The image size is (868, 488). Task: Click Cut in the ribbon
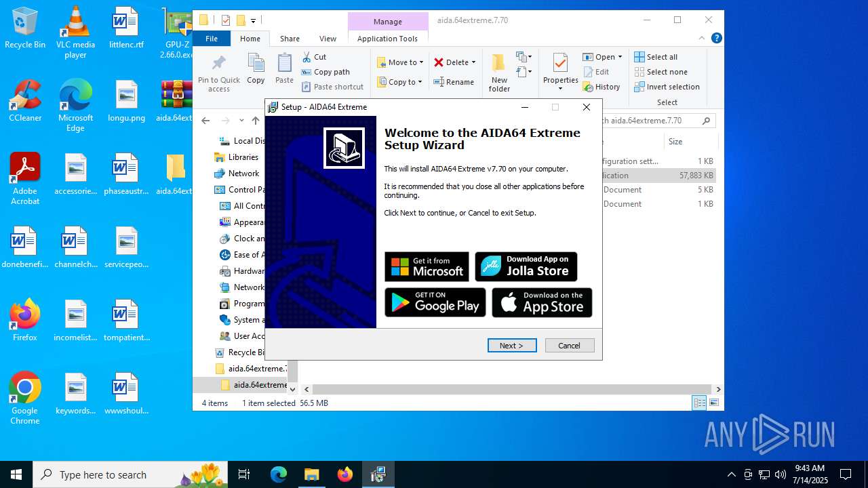pyautogui.click(x=314, y=57)
